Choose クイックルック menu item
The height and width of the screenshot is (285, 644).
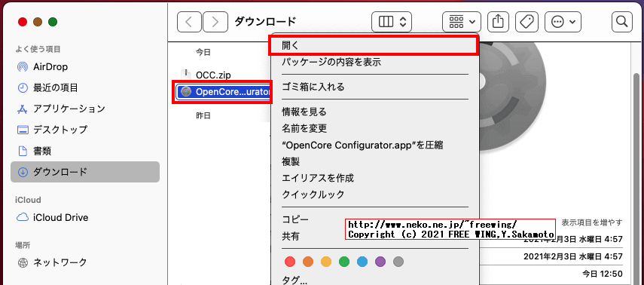pos(375,195)
